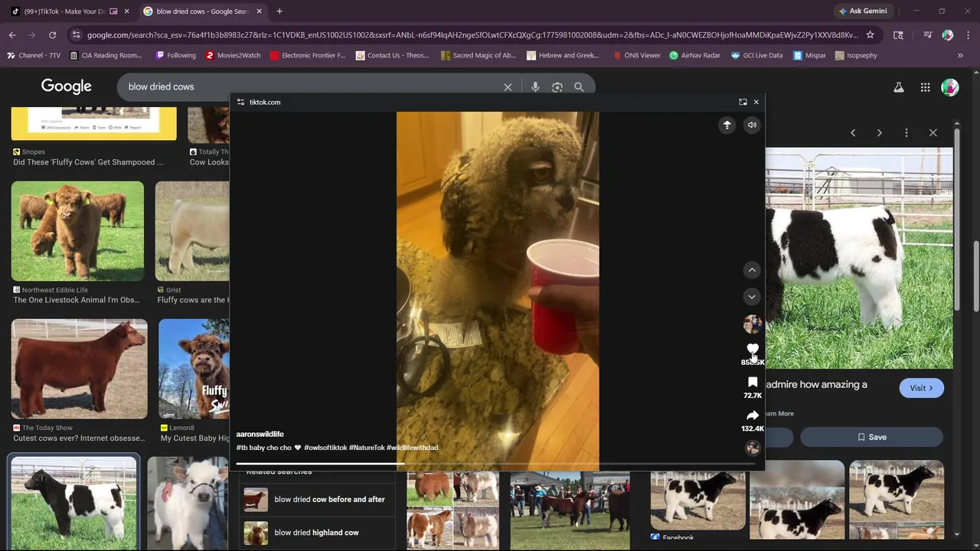Image resolution: width=980 pixels, height=551 pixels.
Task: Show next image in preview panel
Action: click(x=880, y=132)
